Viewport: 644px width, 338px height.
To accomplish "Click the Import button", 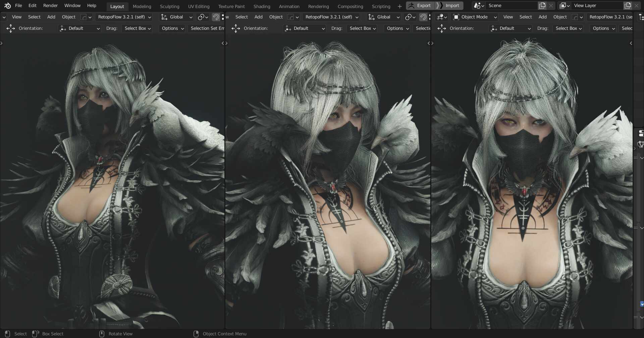I will tap(449, 6).
